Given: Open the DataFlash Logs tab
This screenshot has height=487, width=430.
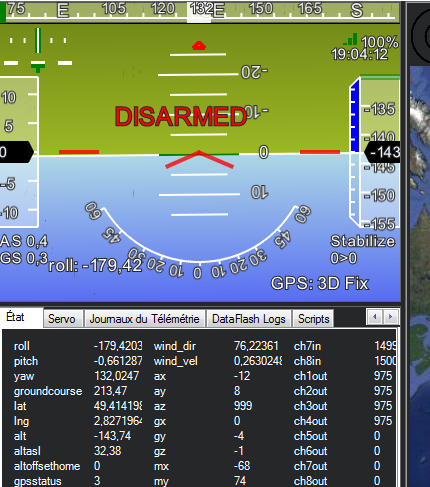Looking at the screenshot, I should (x=249, y=319).
